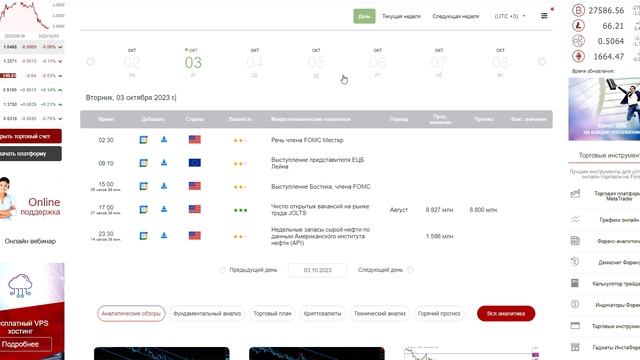
Task: Go to next week with right arrow
Action: [x=542, y=62]
